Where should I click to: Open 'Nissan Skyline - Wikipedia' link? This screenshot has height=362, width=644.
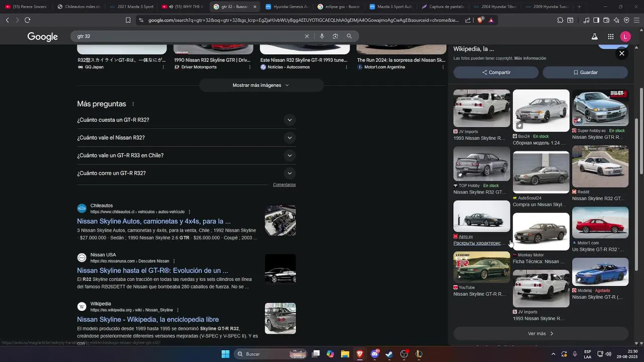pyautogui.click(x=148, y=319)
